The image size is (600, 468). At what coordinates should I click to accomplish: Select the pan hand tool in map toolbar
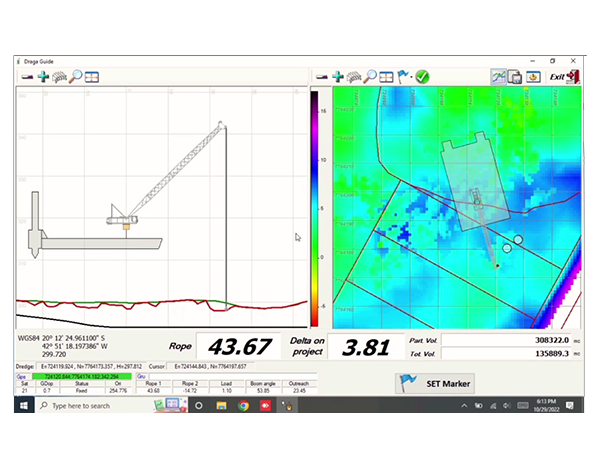354,77
